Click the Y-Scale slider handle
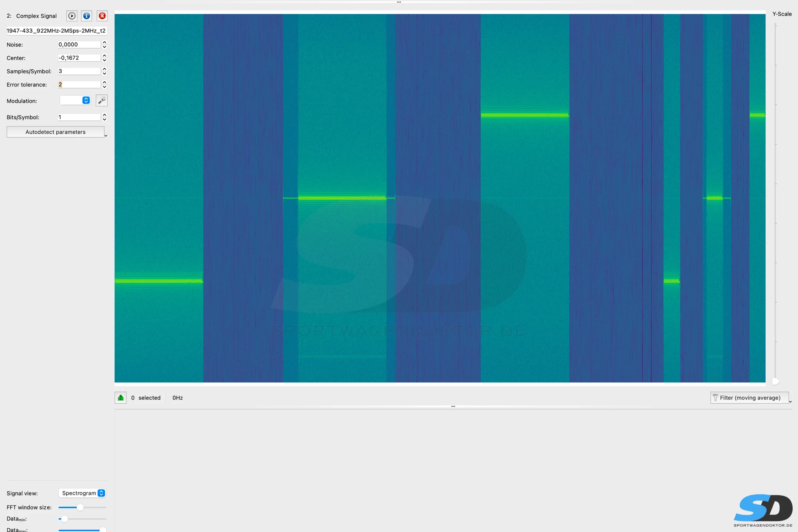Viewport: 798px width, 532px height. point(776,381)
